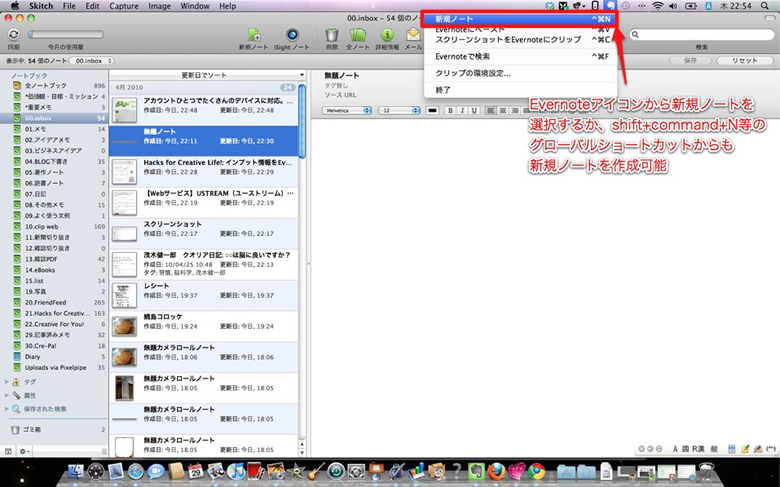Open the Image menu
The height and width of the screenshot is (487, 780).
click(159, 6)
